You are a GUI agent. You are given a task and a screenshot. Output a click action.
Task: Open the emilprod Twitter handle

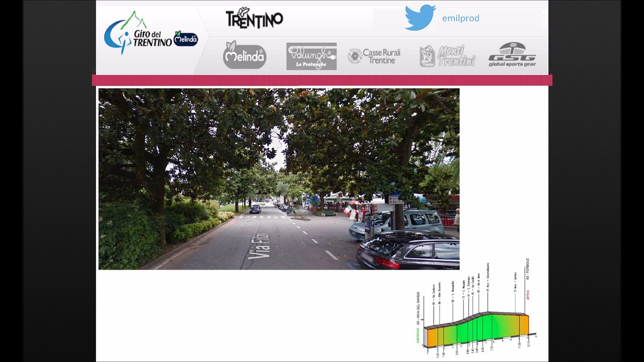[460, 19]
